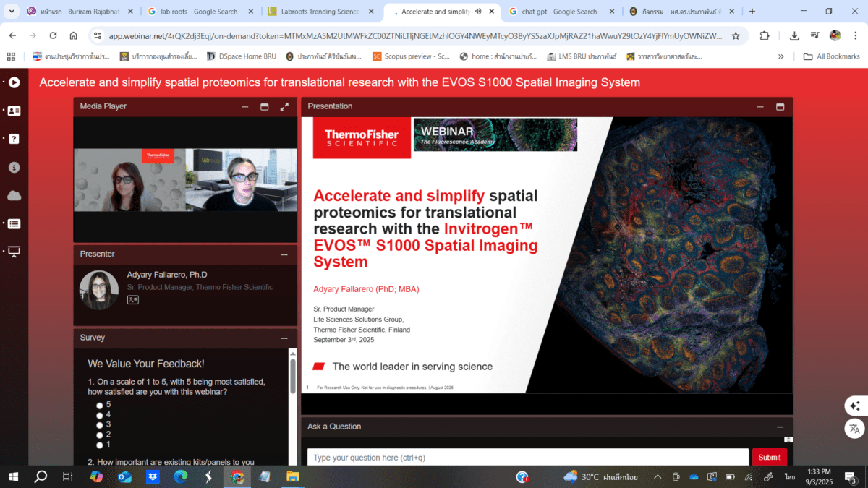The height and width of the screenshot is (488, 868).
Task: Open All Bookmarks folder
Action: click(831, 56)
